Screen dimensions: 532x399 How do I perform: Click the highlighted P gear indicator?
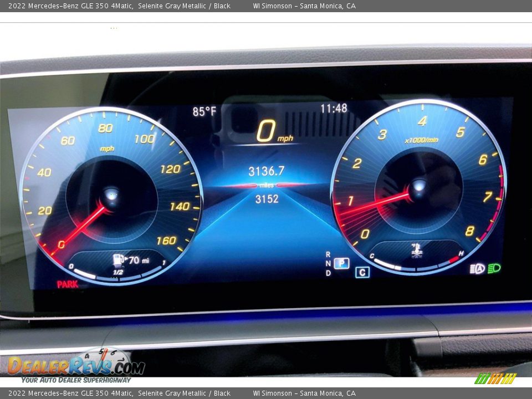pos(342,263)
